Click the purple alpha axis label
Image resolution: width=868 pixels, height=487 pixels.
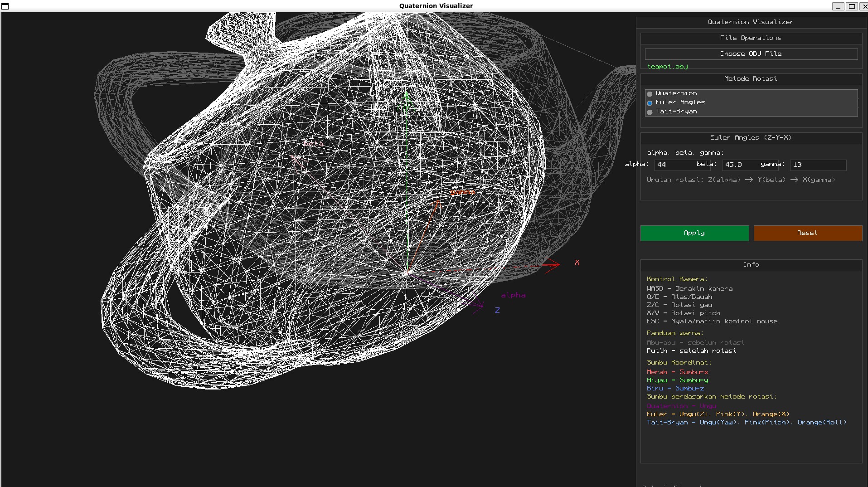(x=513, y=295)
